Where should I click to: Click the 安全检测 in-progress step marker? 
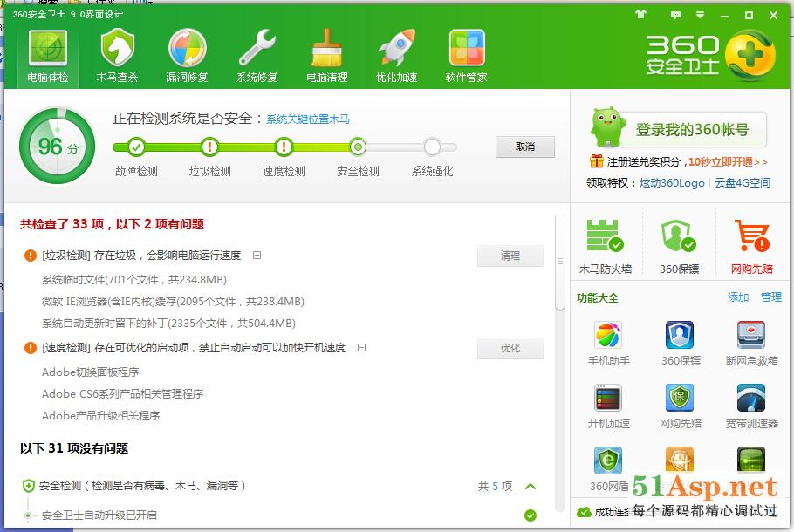pos(358,147)
